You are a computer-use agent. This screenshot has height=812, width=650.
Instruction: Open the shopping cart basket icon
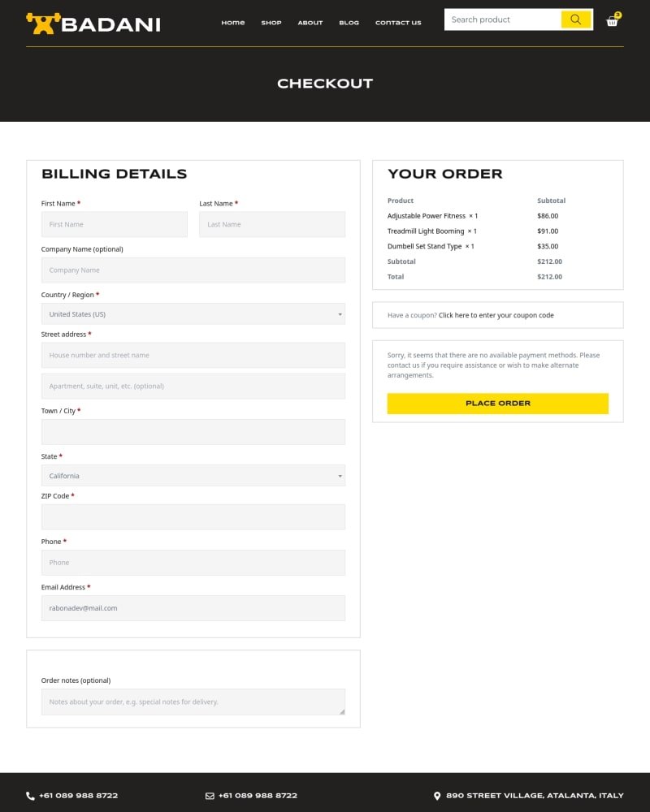click(x=612, y=21)
